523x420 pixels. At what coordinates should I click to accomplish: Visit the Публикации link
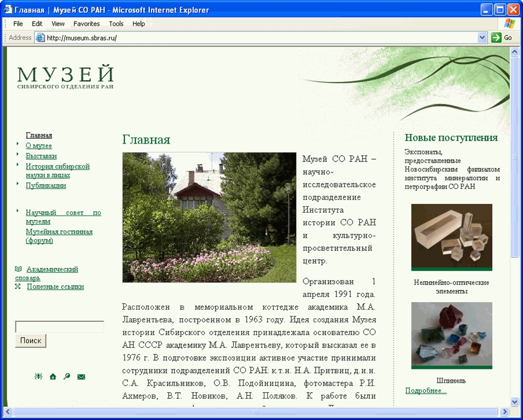tap(46, 185)
